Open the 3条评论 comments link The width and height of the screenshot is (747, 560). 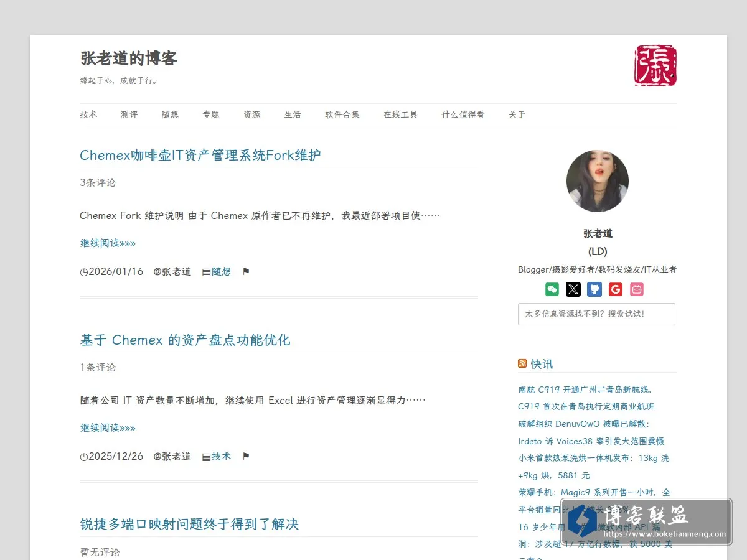click(98, 182)
